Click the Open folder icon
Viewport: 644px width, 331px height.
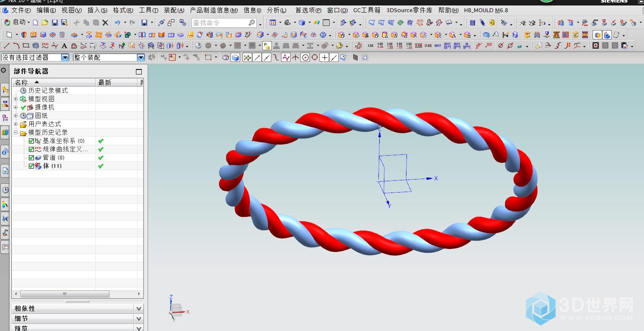tap(45, 23)
